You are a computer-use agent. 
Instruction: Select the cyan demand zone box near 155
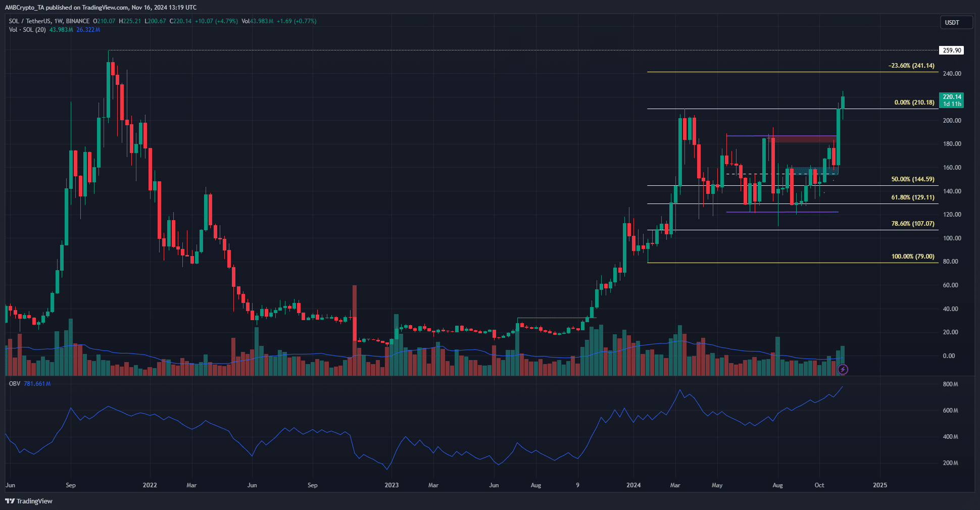click(812, 171)
